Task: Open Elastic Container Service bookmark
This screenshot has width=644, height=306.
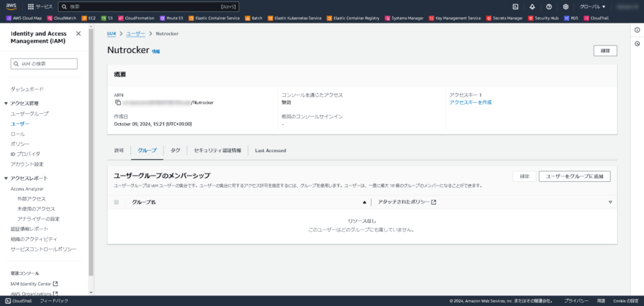Action: tap(214, 18)
